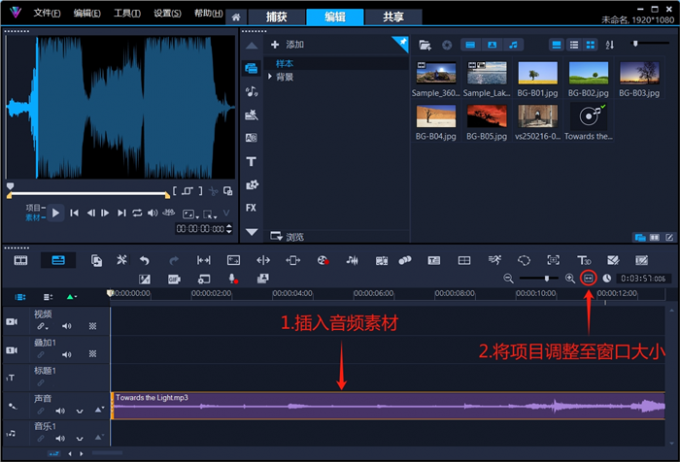Screen dimensions: 680x462
Task: Mute the 视频 track
Action: (66, 326)
